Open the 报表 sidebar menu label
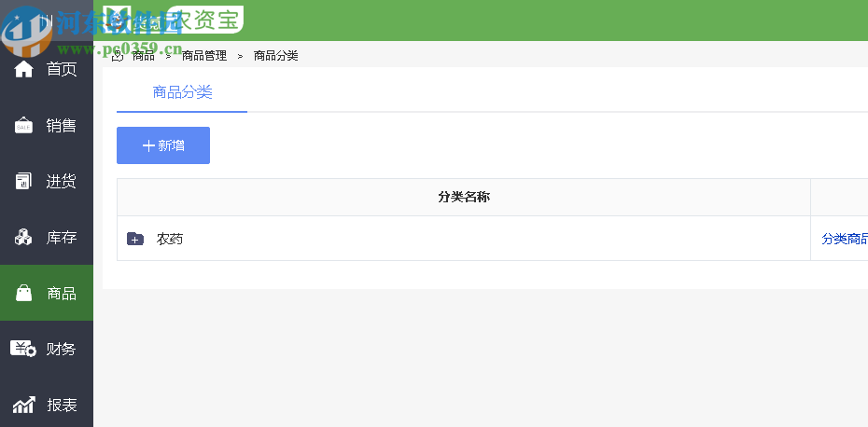The width and height of the screenshot is (868, 427). pos(62,406)
